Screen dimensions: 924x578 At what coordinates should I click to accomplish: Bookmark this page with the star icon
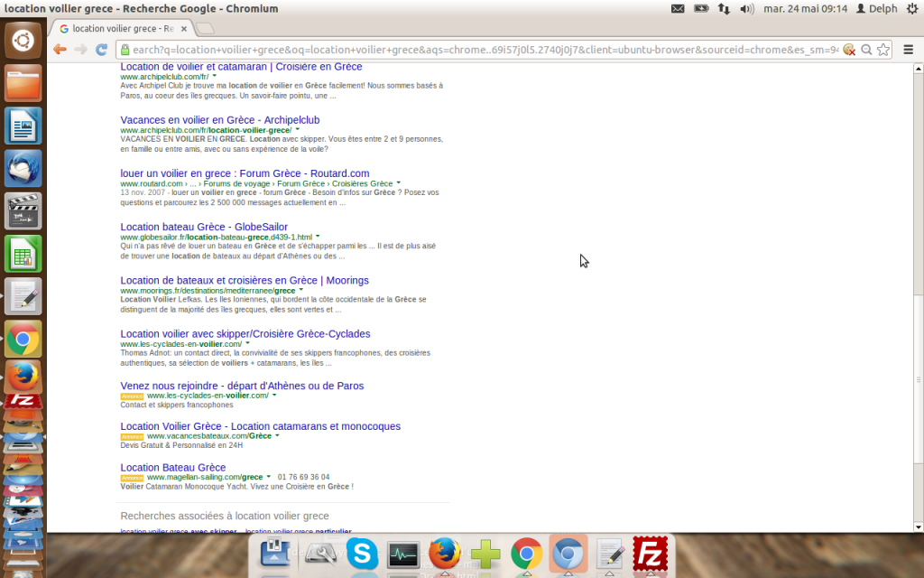tap(882, 50)
